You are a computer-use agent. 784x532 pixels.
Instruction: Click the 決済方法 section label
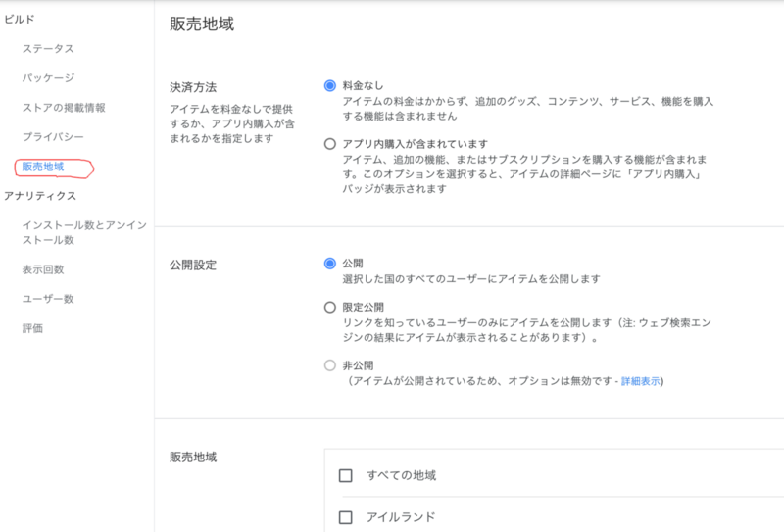click(x=193, y=87)
